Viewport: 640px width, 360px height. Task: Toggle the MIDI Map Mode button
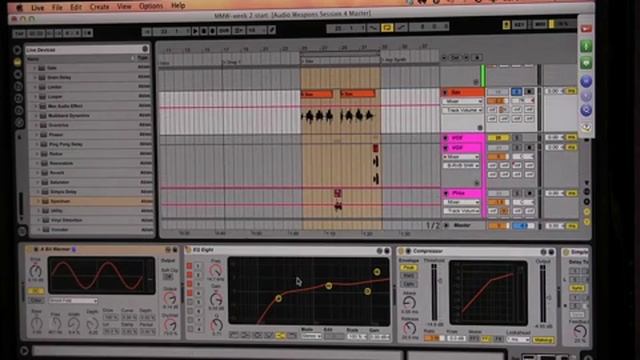click(540, 24)
